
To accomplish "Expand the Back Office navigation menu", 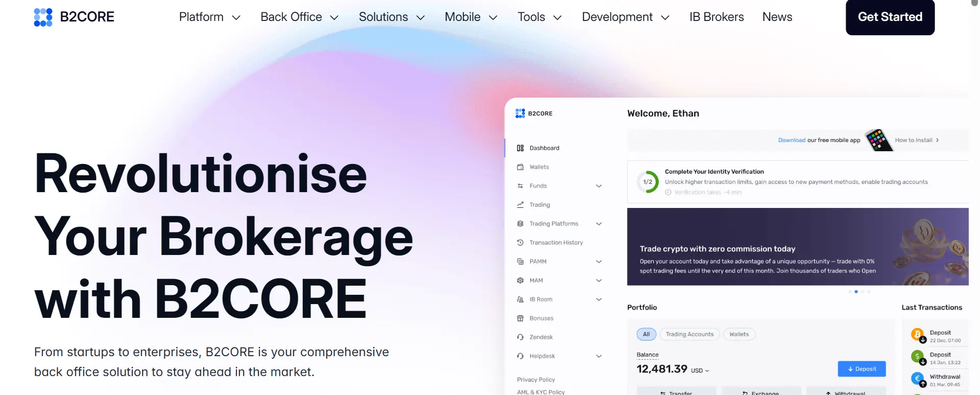I will (x=300, y=17).
